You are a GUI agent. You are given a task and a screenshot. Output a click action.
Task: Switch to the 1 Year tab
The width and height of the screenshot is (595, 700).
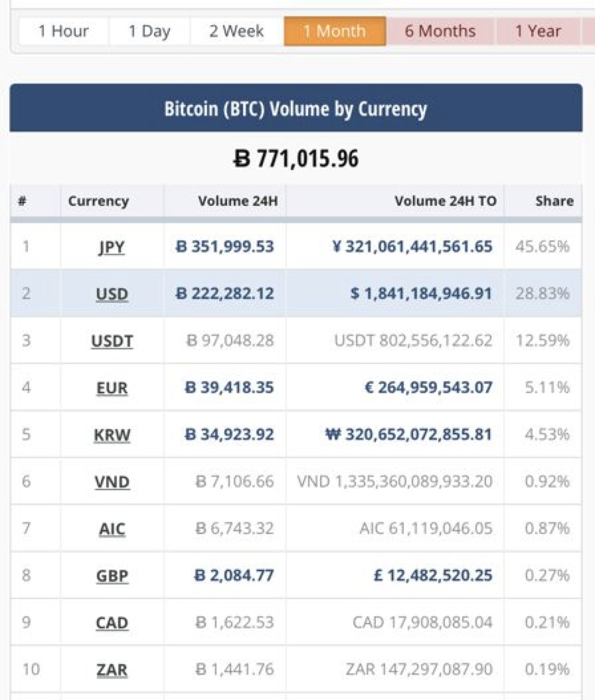coord(538,31)
